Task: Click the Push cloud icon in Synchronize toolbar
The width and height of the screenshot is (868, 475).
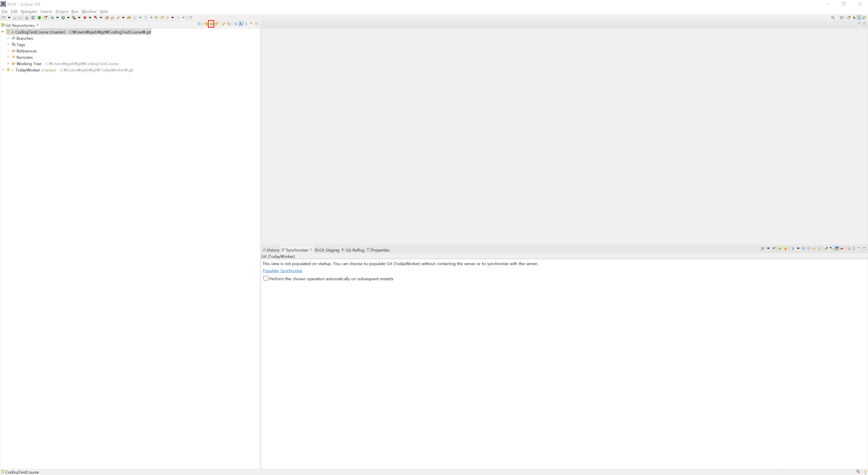Action: (x=786, y=248)
